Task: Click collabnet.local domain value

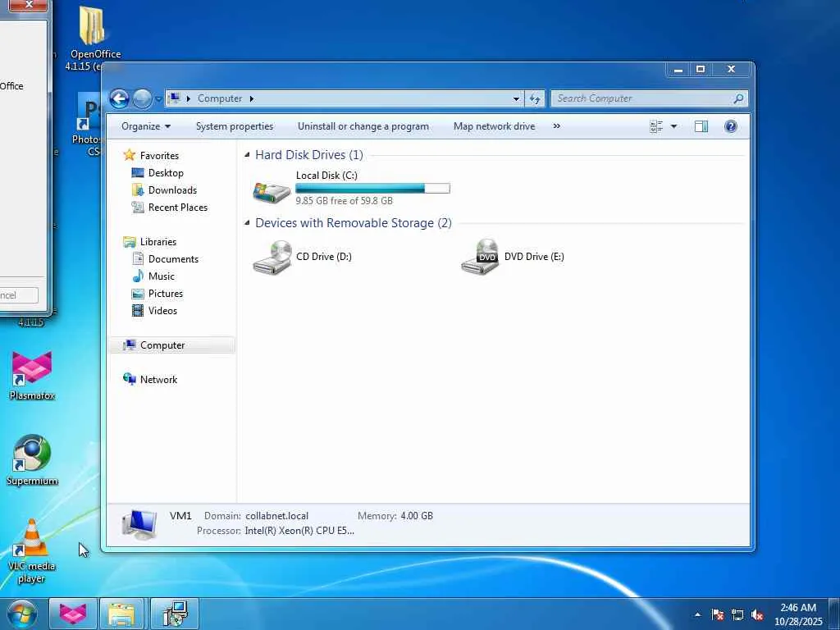Action: pos(277,516)
